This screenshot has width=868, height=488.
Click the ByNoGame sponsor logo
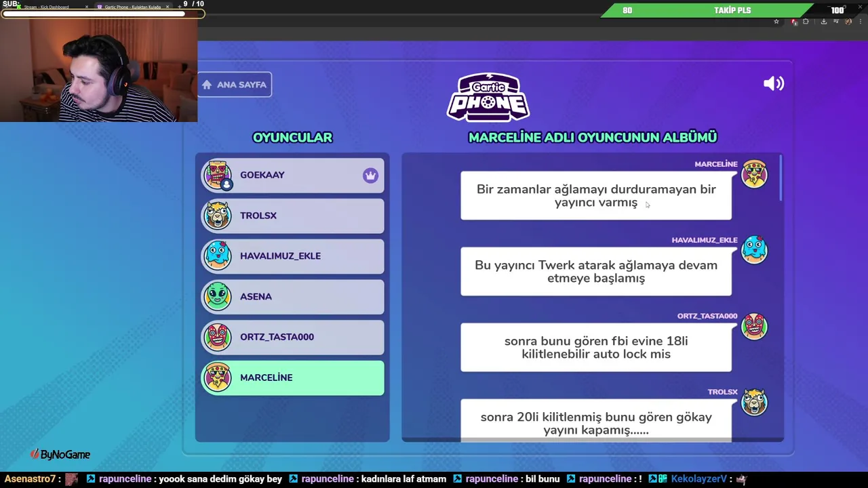click(x=60, y=455)
